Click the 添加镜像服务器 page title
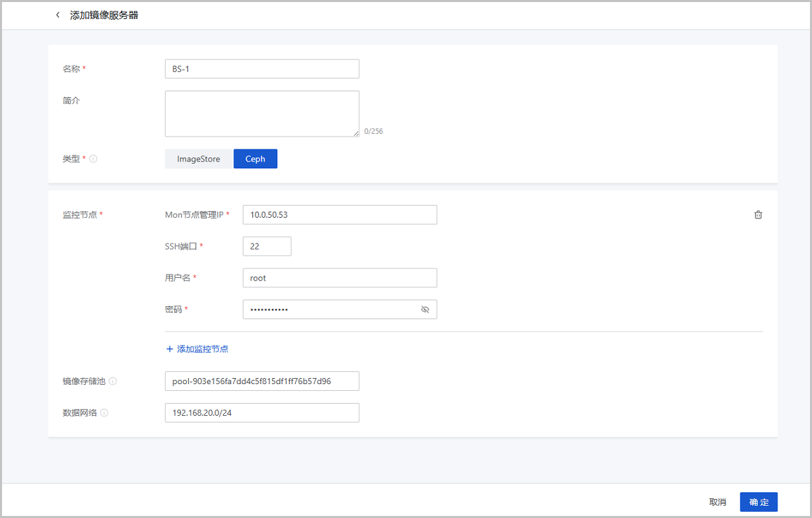 (x=104, y=15)
